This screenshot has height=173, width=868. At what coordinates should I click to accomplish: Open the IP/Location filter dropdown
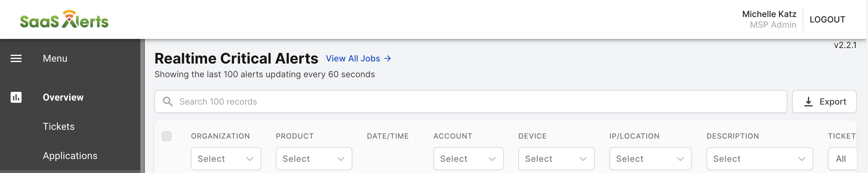coord(650,158)
